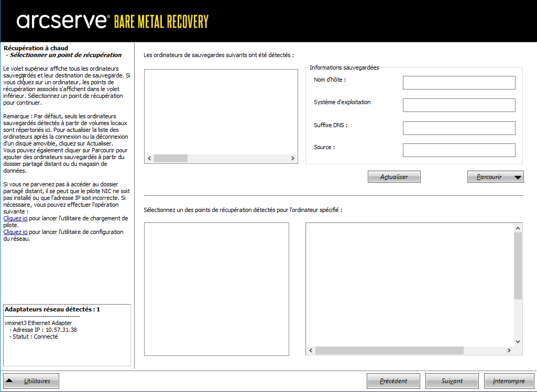
Task: Open the driver loading utility link
Action: point(15,218)
